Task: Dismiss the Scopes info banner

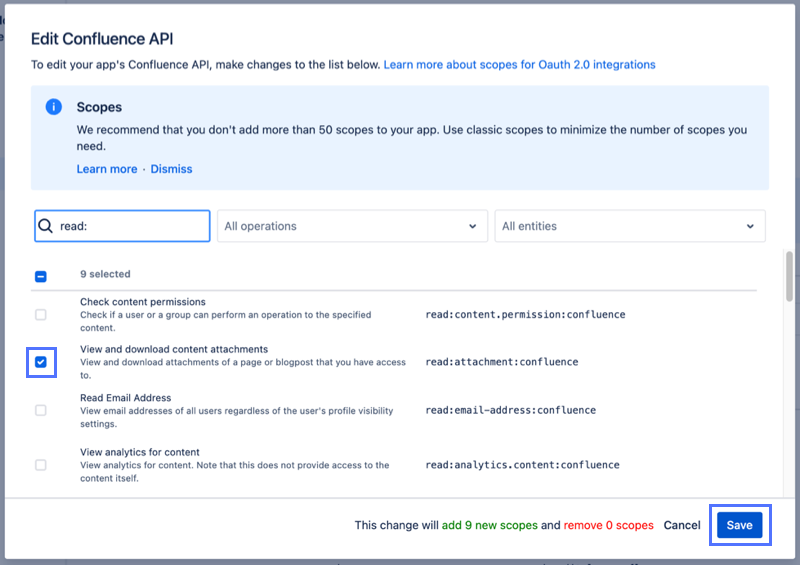Action: [x=171, y=169]
